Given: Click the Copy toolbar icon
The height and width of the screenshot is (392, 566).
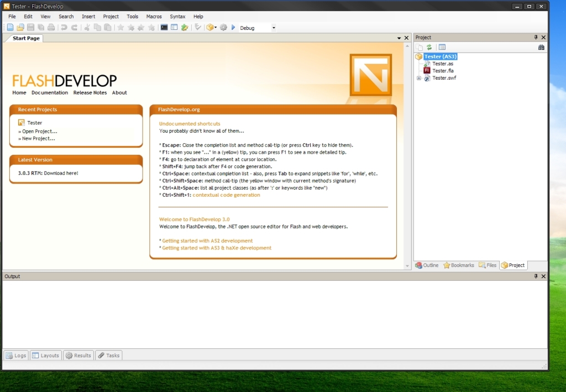Looking at the screenshot, I should 97,28.
